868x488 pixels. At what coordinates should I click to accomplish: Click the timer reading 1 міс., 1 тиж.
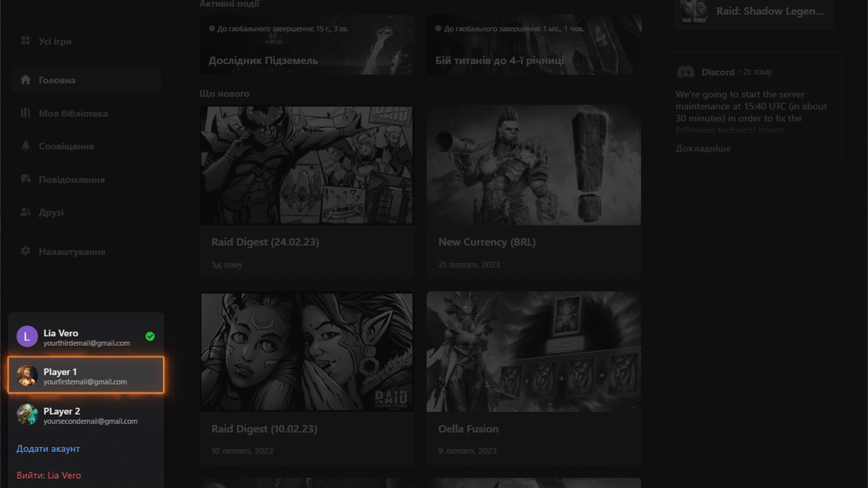coord(554,29)
